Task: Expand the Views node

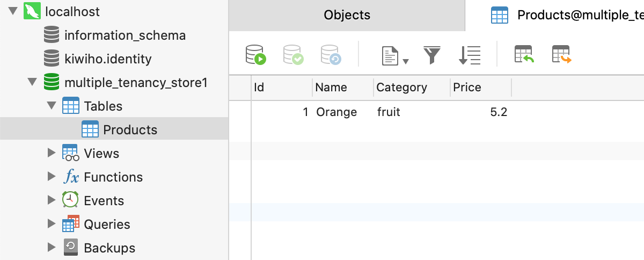Action: coord(52,153)
